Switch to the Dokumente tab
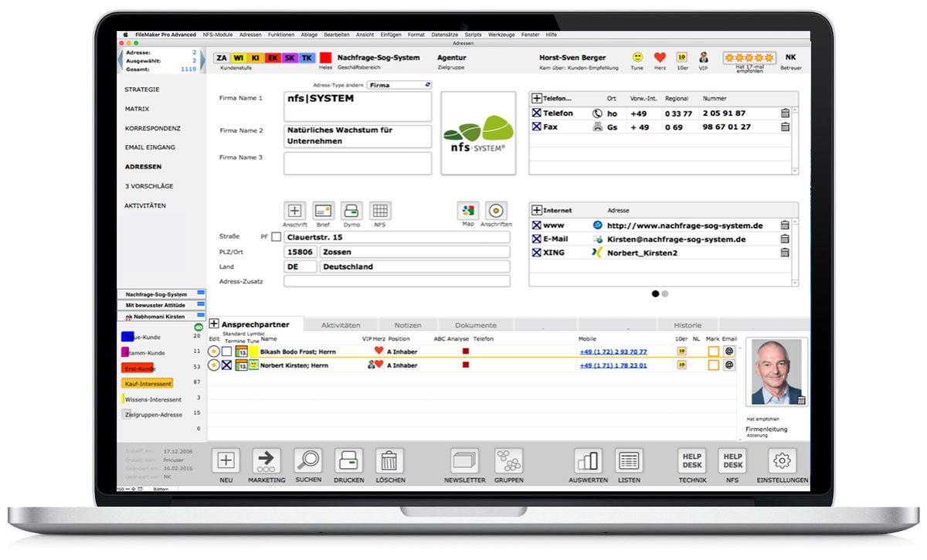 coord(475,325)
